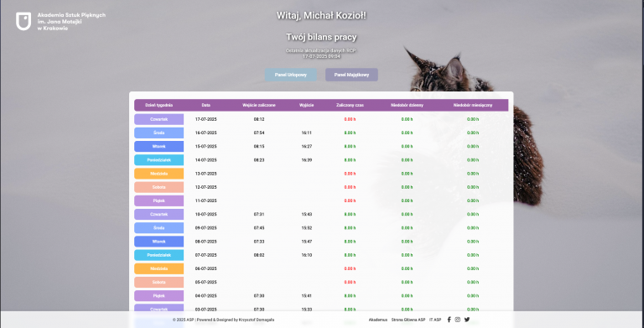Select the Piątek label for 11-07-2025
The height and width of the screenshot is (328, 644).
click(x=159, y=200)
